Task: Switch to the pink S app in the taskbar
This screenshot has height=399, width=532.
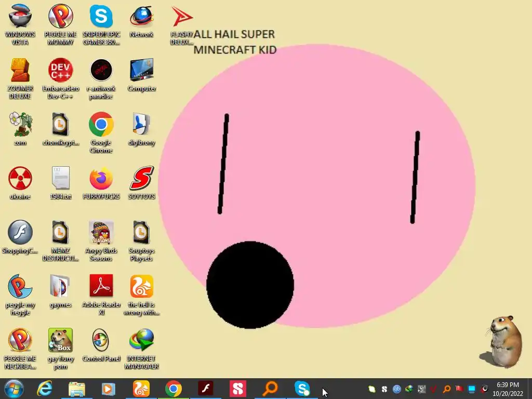Action: [237, 389]
